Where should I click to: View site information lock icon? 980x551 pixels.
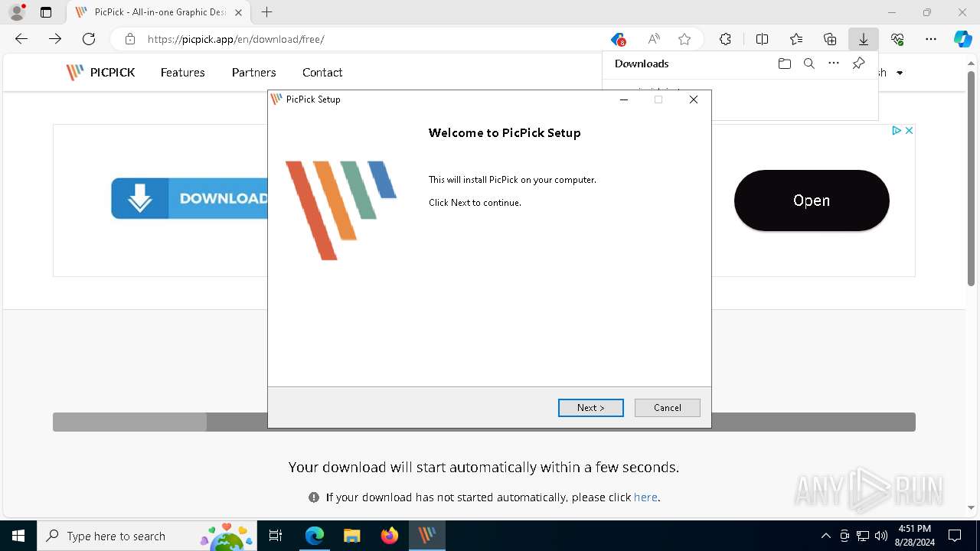[x=130, y=39]
